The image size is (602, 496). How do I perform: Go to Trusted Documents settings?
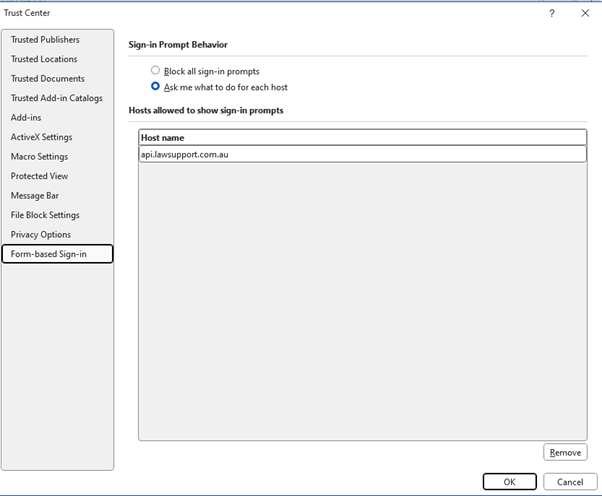[47, 79]
